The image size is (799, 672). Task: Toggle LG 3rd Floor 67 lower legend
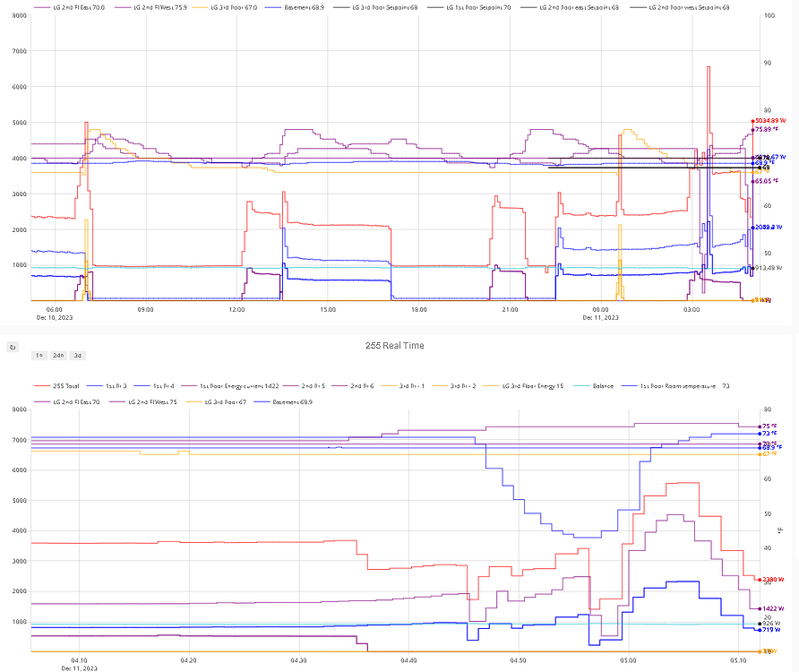(x=217, y=401)
